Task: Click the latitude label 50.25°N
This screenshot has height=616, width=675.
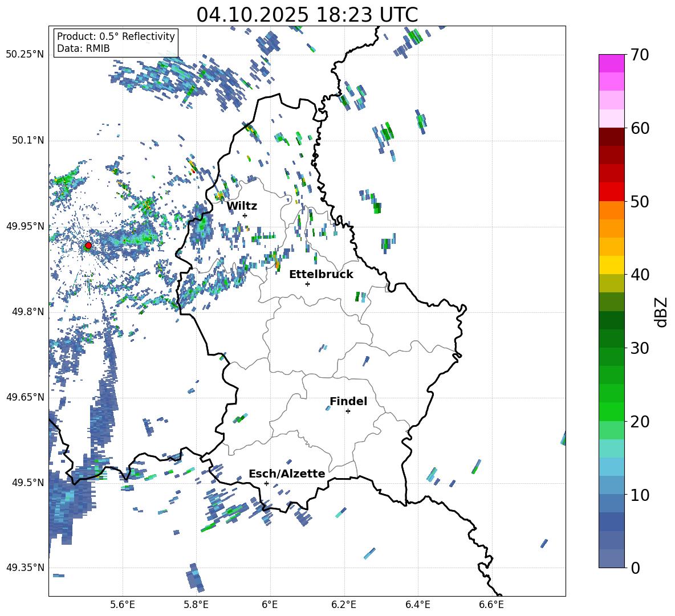Action: [x=25, y=55]
